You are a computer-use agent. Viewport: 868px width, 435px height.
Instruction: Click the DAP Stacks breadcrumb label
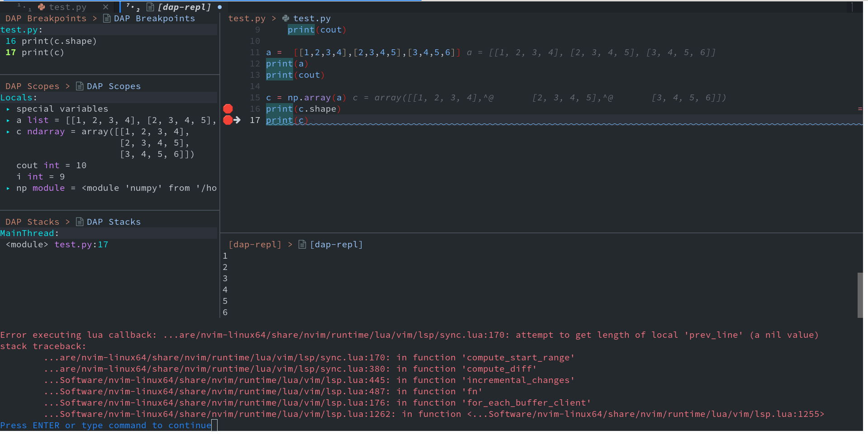click(x=32, y=222)
